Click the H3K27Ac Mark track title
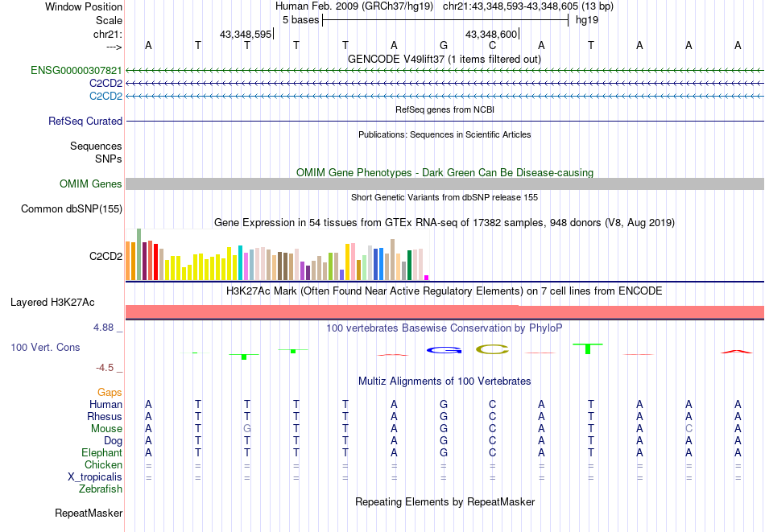 (445, 291)
